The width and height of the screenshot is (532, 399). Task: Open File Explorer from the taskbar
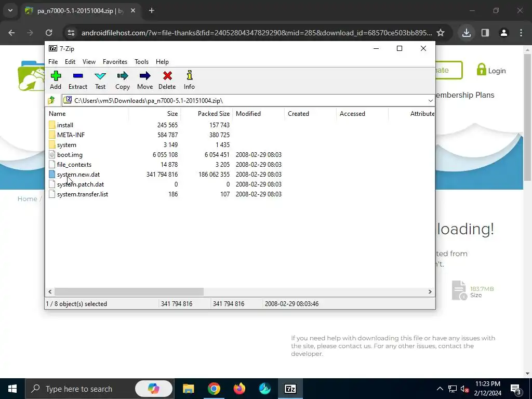188,389
